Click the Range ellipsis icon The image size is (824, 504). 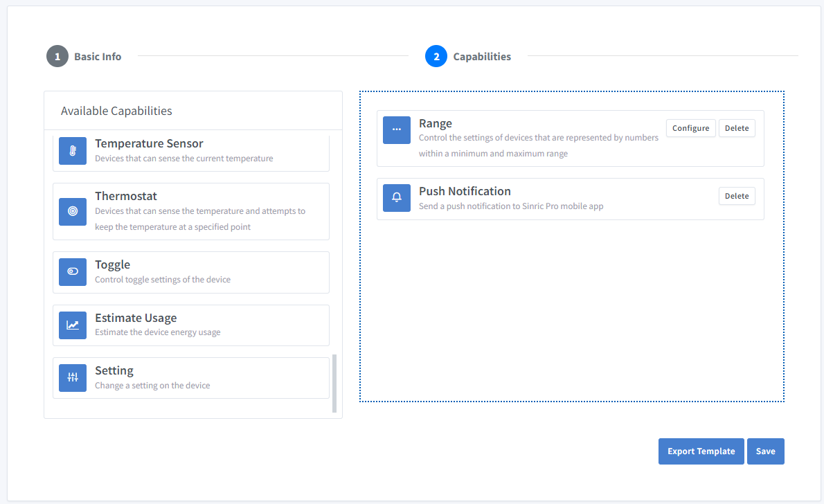[x=397, y=130]
